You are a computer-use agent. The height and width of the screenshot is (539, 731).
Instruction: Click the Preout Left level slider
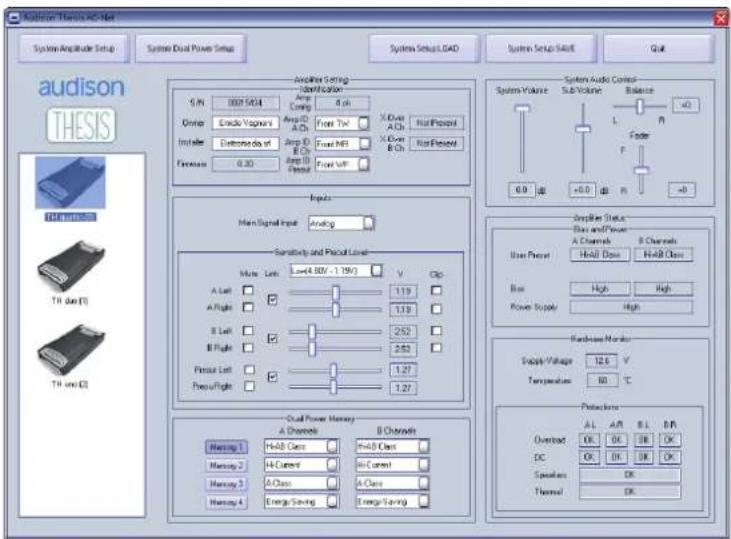click(x=335, y=370)
